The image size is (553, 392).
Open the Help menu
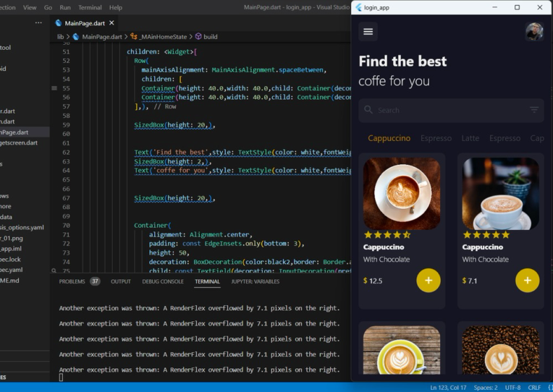click(x=115, y=7)
